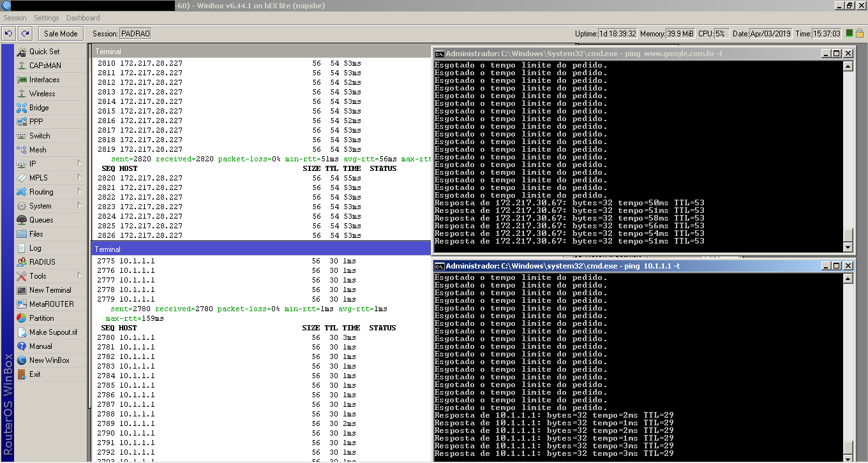Click the reply line with 'tempo=50ms'
Image resolution: width=868 pixels, height=463 pixels.
[x=569, y=203]
